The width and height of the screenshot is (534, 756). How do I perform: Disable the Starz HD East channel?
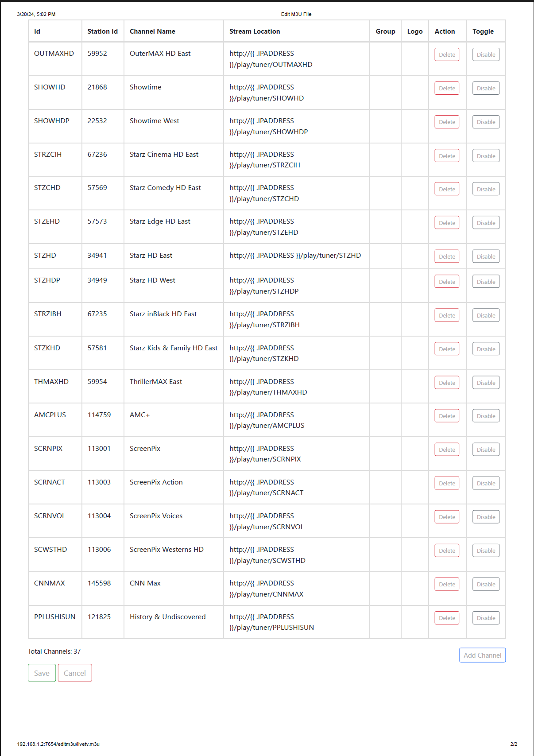pyautogui.click(x=486, y=257)
